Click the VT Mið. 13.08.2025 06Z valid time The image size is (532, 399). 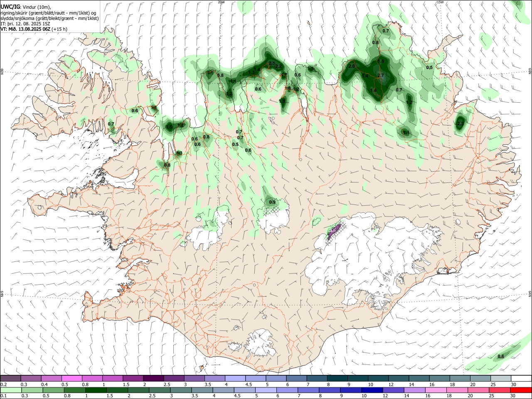[34, 29]
